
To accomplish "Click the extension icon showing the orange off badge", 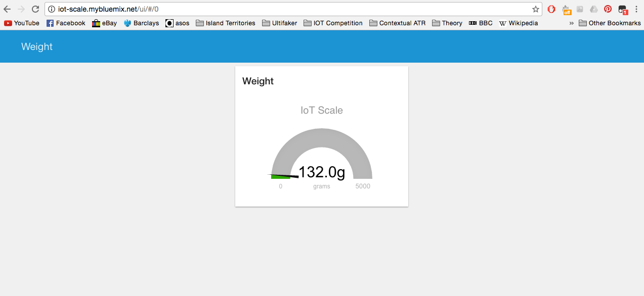I will (566, 9).
